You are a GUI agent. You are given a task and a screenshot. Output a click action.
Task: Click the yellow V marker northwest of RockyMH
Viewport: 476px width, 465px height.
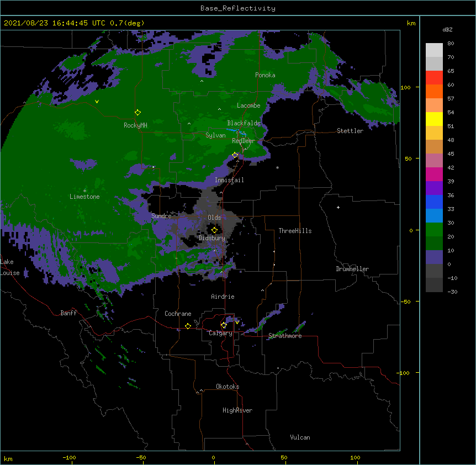coord(97,102)
